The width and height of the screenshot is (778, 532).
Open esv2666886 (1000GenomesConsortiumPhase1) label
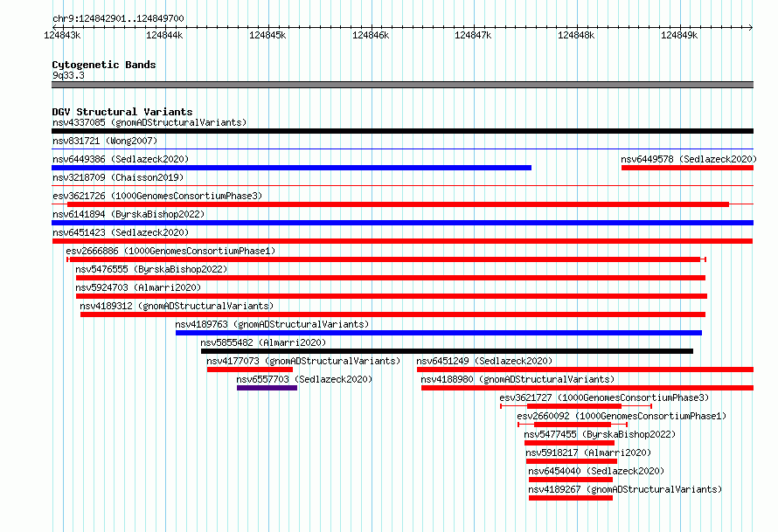point(170,251)
